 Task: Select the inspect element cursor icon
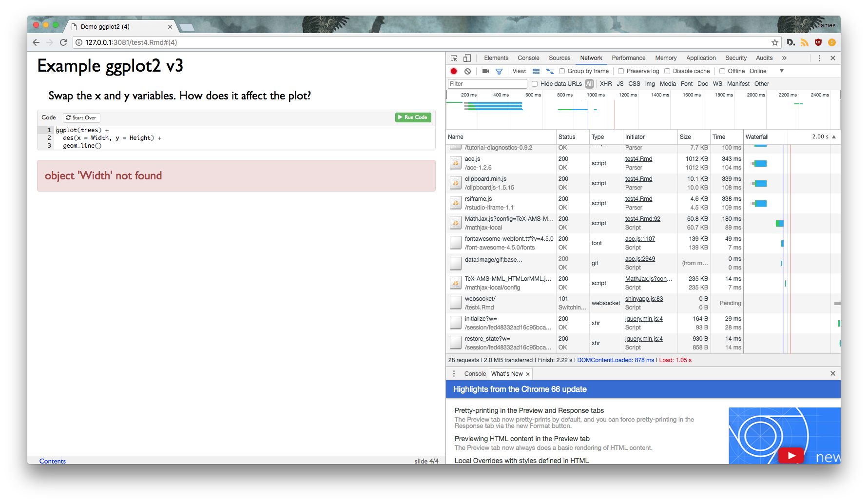[453, 58]
